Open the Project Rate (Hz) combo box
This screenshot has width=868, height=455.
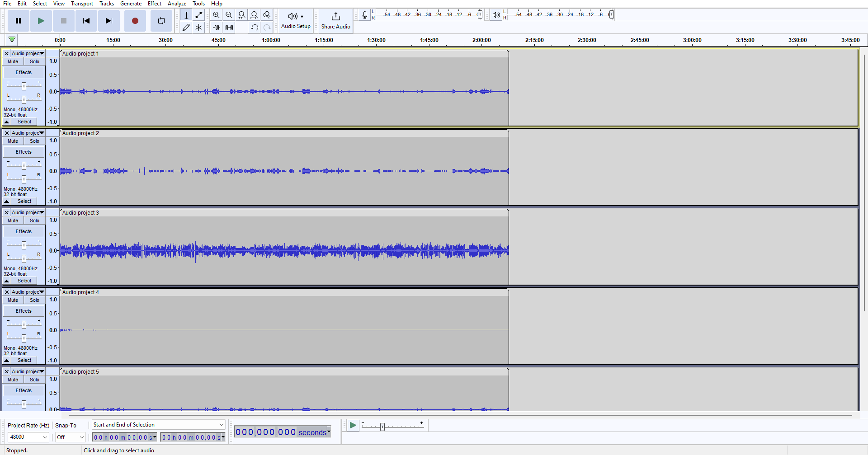pyautogui.click(x=28, y=437)
